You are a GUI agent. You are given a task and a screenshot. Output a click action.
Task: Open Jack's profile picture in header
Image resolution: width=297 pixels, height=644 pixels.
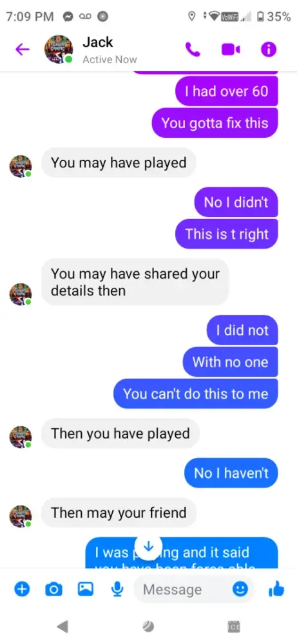click(x=59, y=50)
